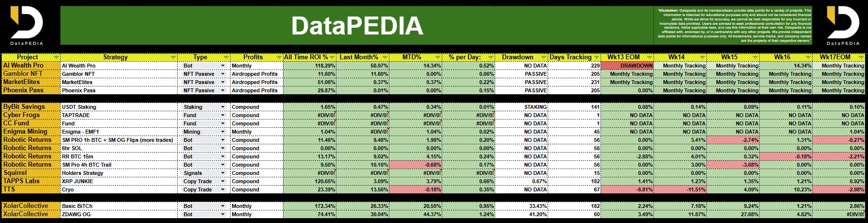Open the Strategy column filter icon
The width and height of the screenshot is (868, 223).
point(174,57)
